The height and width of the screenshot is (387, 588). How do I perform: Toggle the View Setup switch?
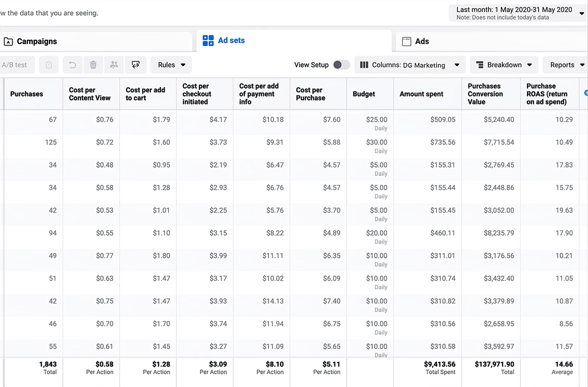click(x=341, y=65)
